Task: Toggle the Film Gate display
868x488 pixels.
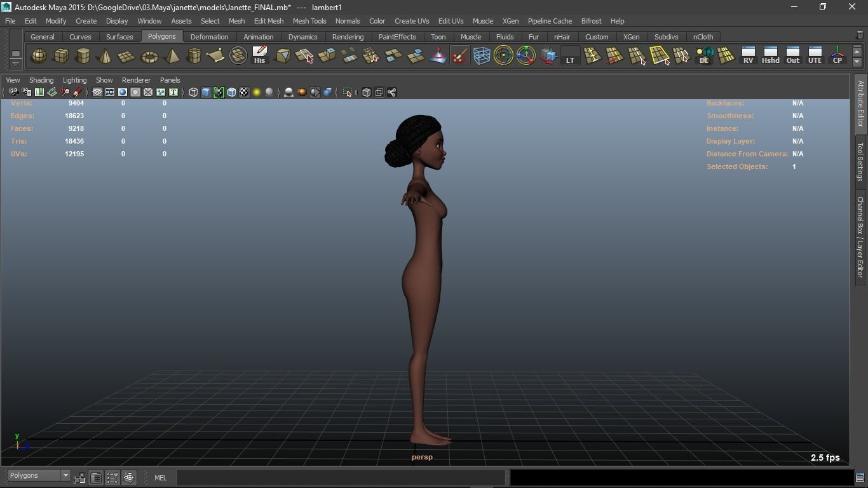Action: click(x=110, y=93)
